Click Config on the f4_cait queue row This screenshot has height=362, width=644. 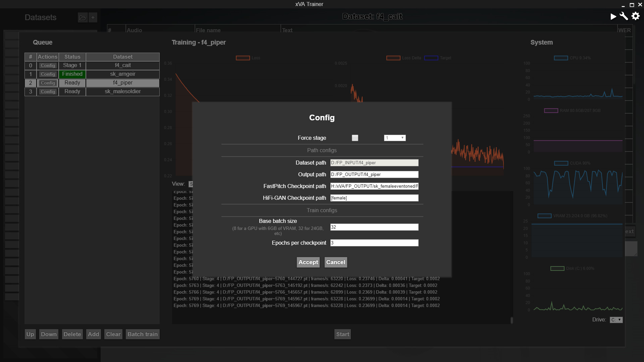48,65
